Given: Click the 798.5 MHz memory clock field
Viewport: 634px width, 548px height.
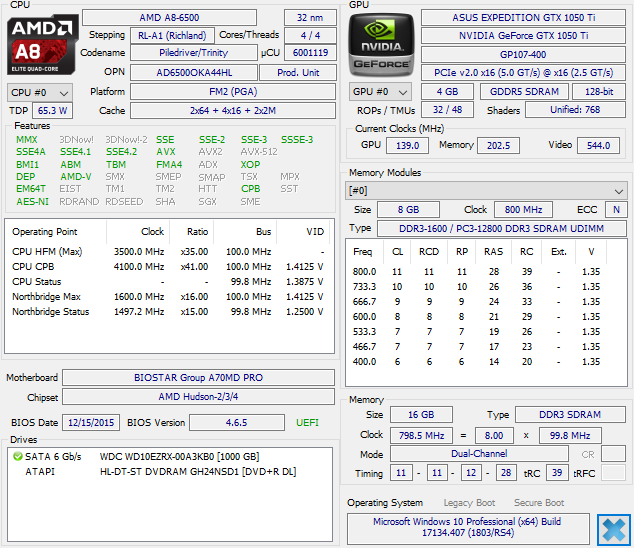Looking at the screenshot, I should (x=421, y=436).
